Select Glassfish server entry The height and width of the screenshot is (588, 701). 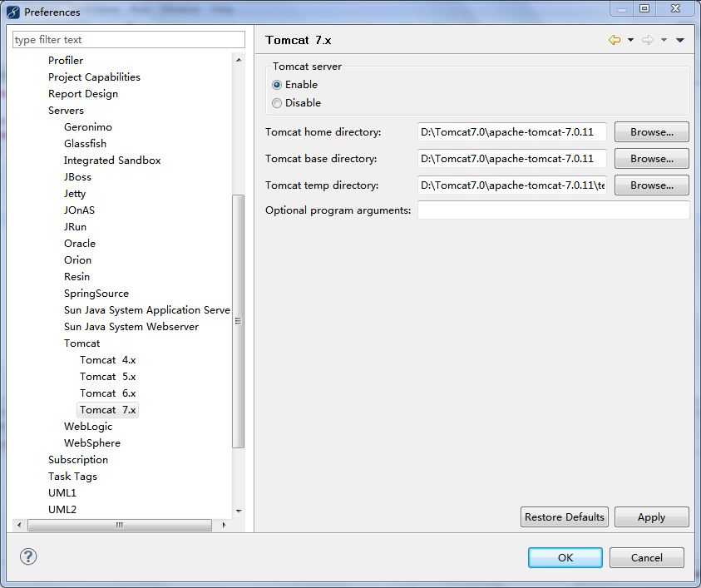[85, 144]
